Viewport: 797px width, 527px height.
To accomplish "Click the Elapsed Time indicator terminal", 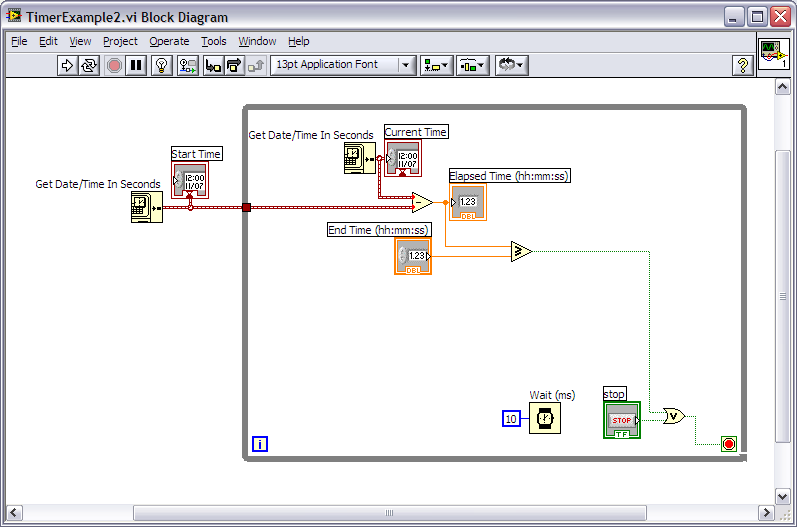I will click(468, 203).
